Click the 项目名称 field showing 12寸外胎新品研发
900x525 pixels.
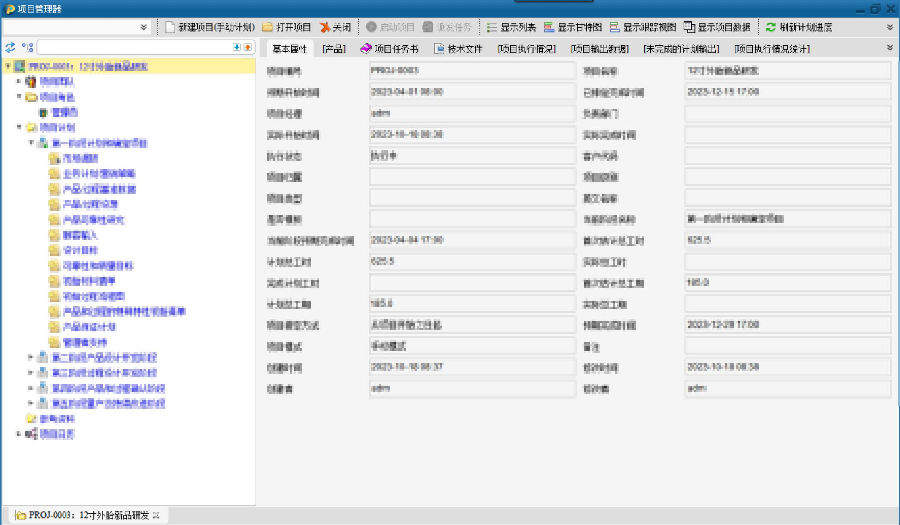(x=787, y=73)
